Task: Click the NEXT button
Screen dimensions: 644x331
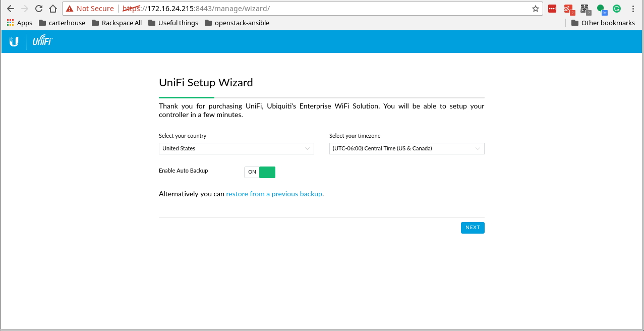Action: click(x=472, y=228)
